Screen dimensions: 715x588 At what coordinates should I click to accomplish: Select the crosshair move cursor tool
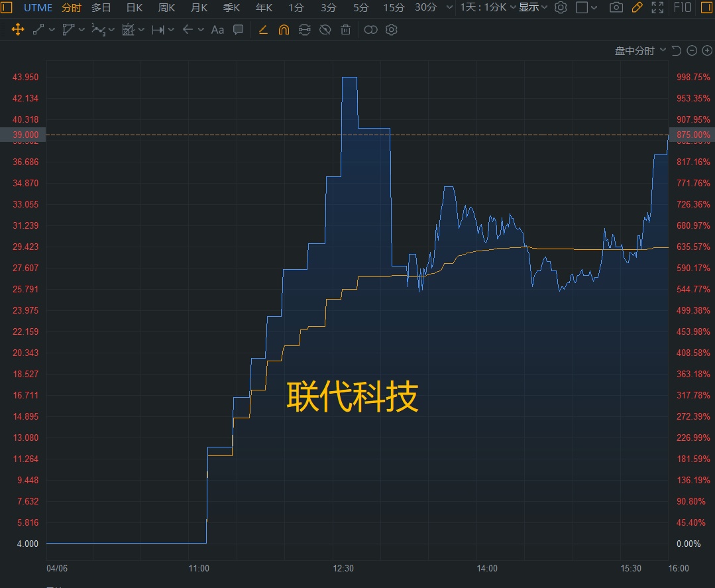pos(18,30)
